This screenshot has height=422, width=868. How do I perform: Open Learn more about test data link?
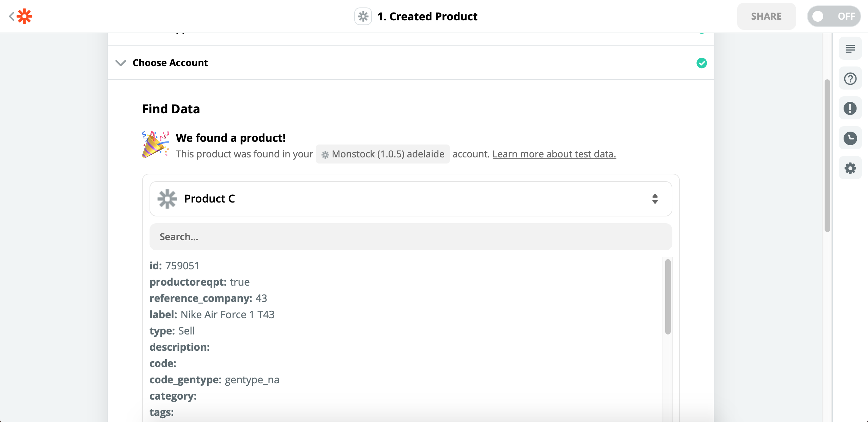pyautogui.click(x=554, y=154)
